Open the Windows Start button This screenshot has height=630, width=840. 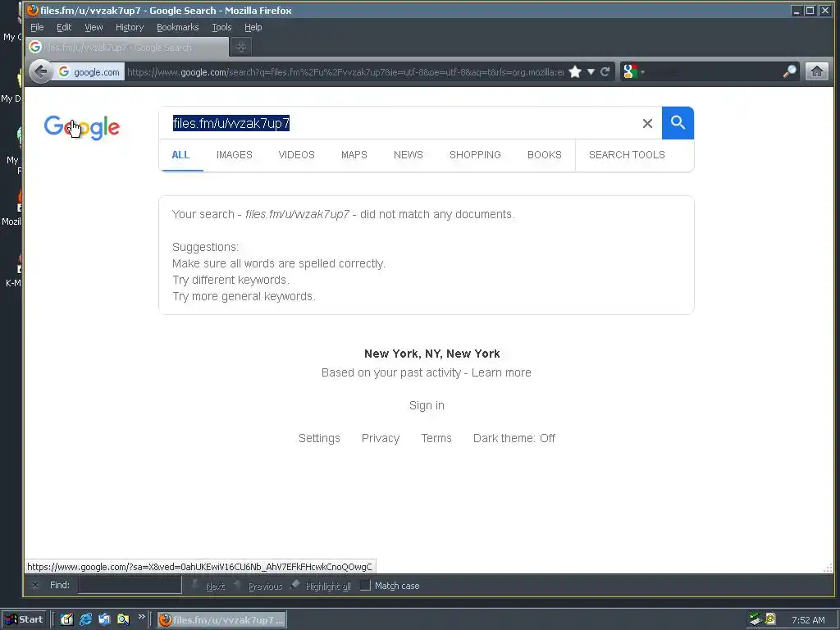click(x=24, y=619)
